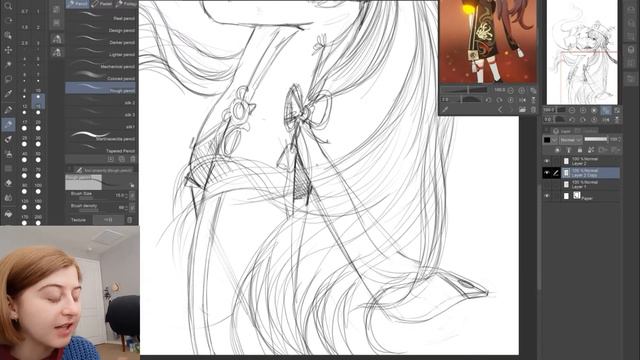Adjust layer opacity value stepper
This screenshot has width=640, height=360.
coord(620,140)
